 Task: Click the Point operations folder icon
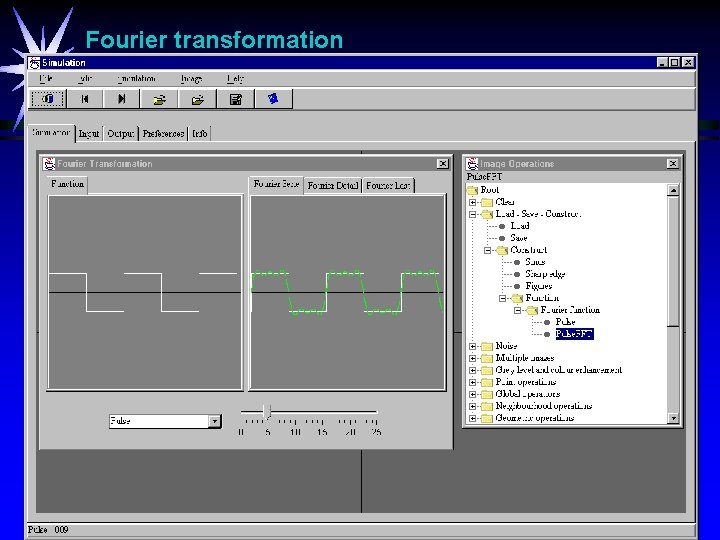(x=487, y=382)
